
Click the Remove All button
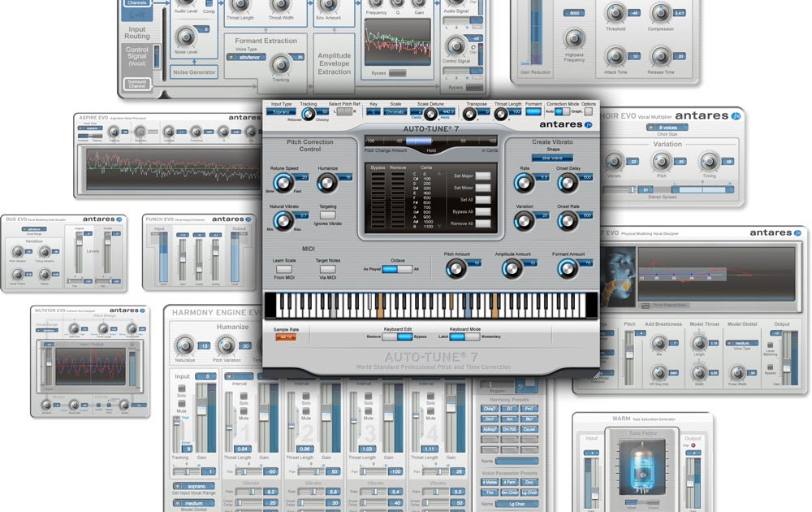(482, 223)
